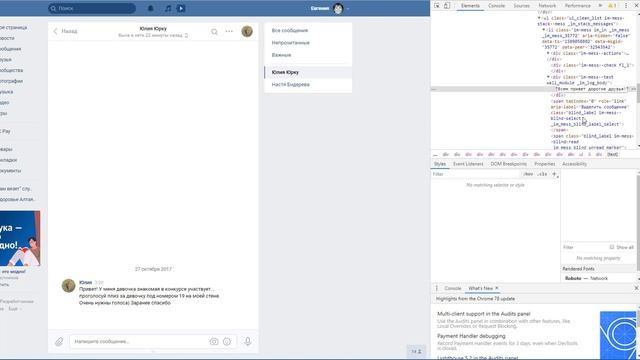Open the user account dropdown arrow

(x=348, y=9)
